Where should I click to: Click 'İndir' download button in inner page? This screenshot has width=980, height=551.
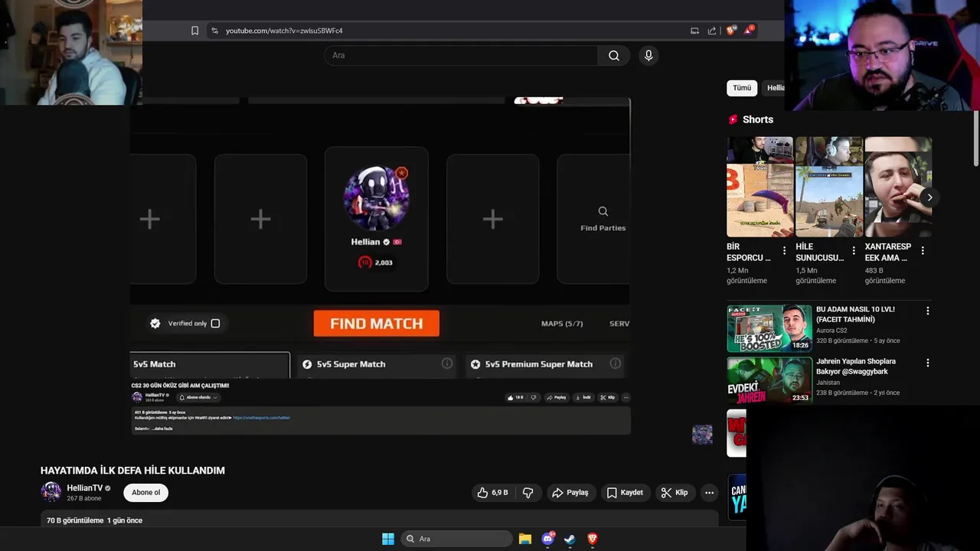point(583,398)
